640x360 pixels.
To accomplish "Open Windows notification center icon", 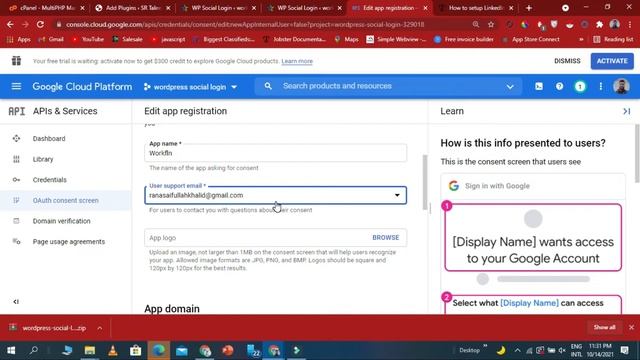I will click(x=624, y=350).
